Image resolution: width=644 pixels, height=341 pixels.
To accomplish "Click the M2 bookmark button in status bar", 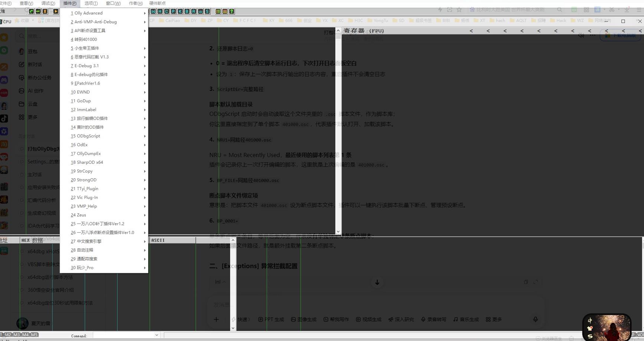I will tap(8, 335).
